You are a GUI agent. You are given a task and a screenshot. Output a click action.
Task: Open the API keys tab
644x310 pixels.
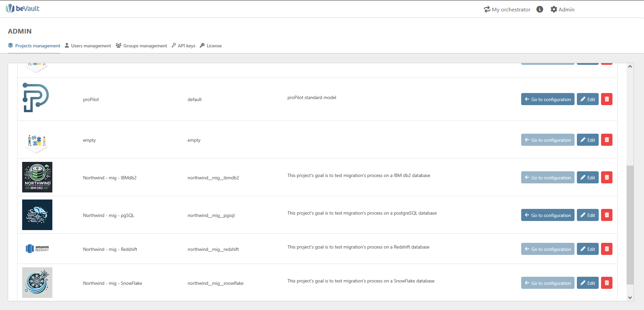pos(183,46)
